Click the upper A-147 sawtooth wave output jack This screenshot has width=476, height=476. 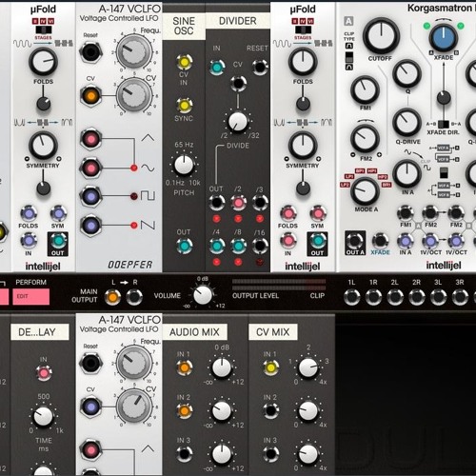coord(90,226)
